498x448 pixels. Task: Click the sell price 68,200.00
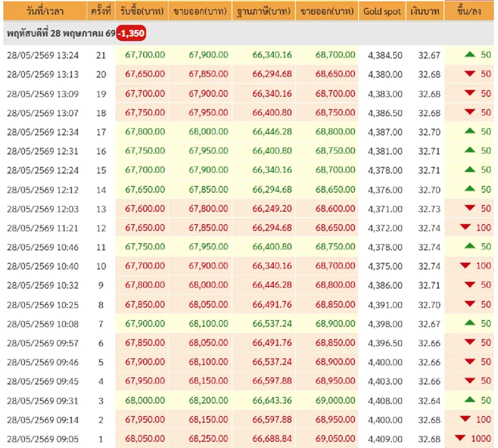[208, 400]
